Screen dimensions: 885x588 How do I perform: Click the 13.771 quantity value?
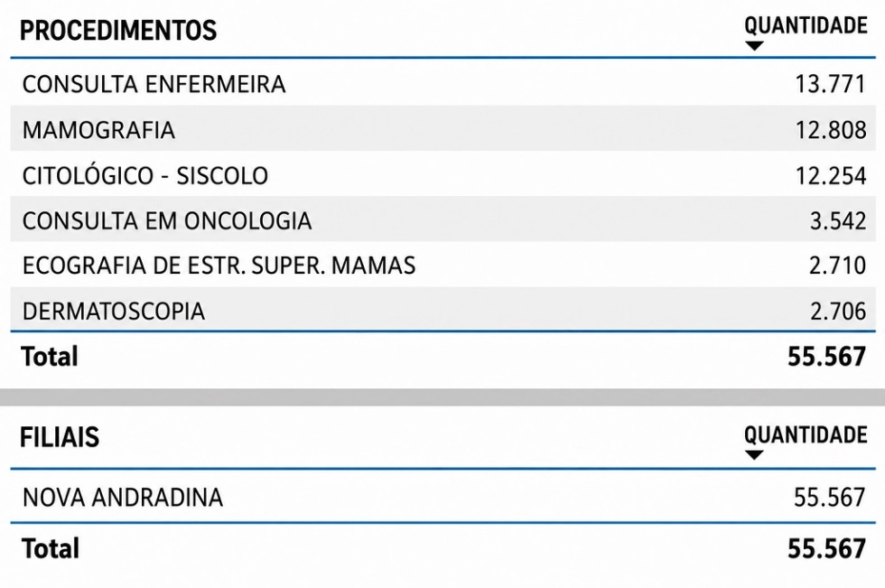(x=830, y=84)
